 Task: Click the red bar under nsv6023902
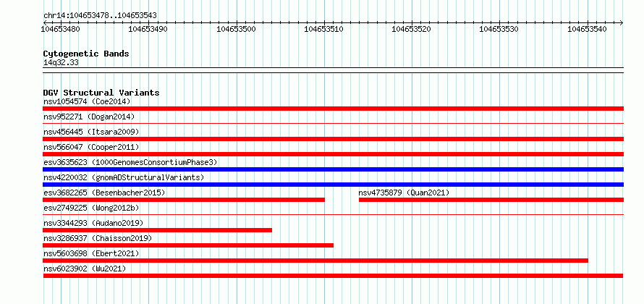(x=333, y=276)
